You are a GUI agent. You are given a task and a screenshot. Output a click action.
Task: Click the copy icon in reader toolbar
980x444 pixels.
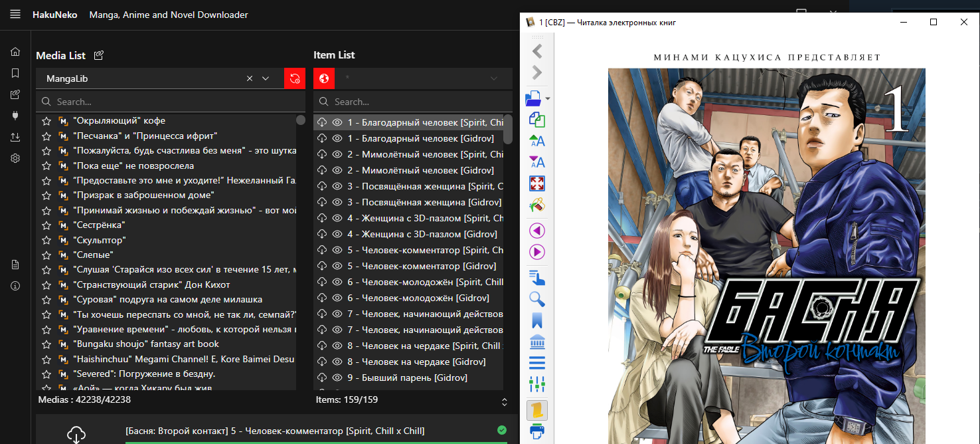tap(537, 120)
